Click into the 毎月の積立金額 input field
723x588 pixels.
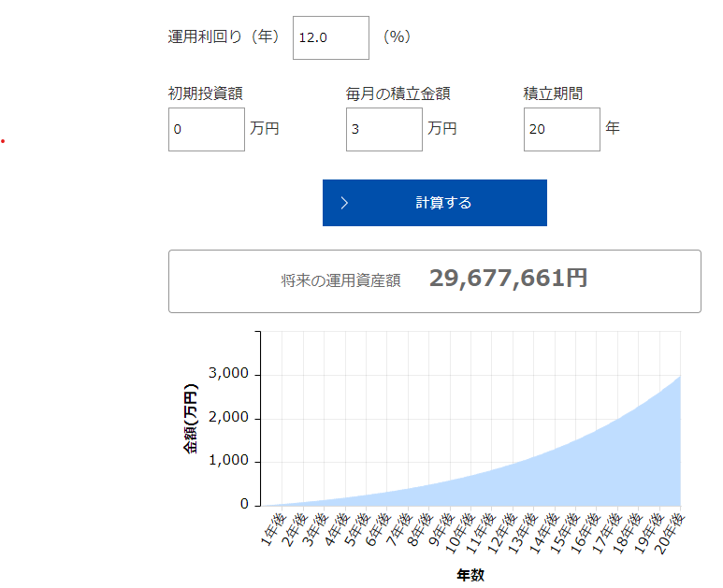383,129
